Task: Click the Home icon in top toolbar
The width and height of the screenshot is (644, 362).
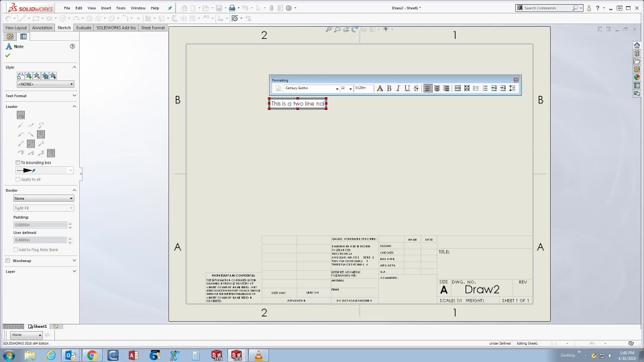Action: 184,8
